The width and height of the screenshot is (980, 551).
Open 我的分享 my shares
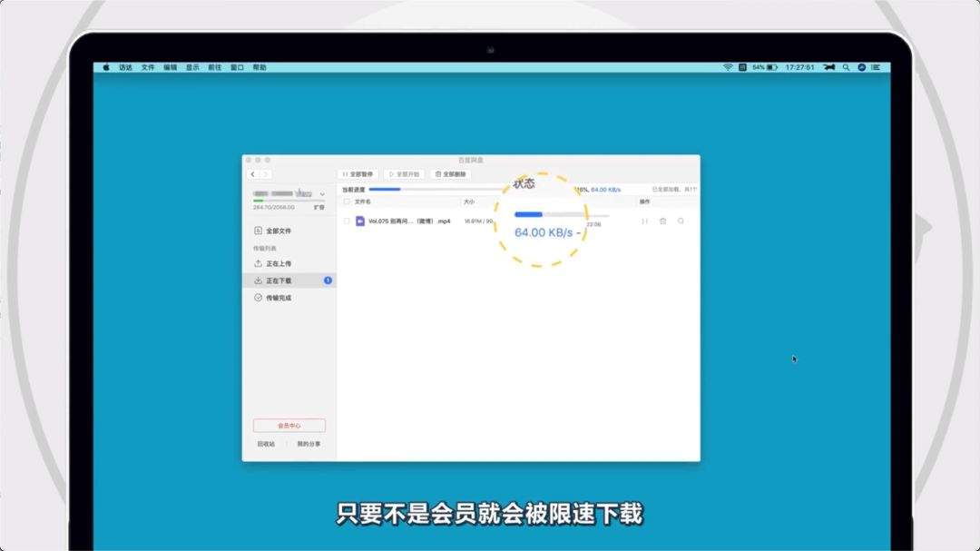pyautogui.click(x=309, y=444)
